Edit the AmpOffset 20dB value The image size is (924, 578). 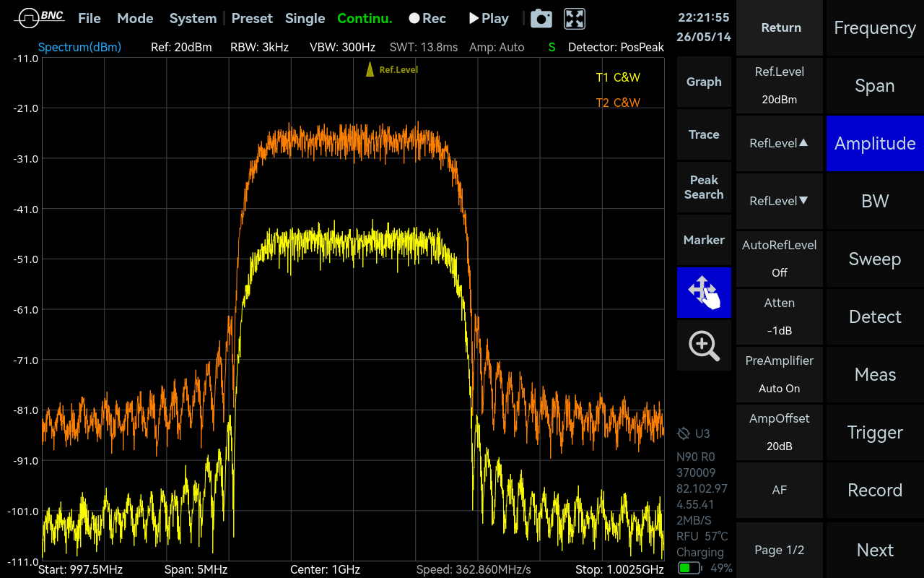click(780, 432)
